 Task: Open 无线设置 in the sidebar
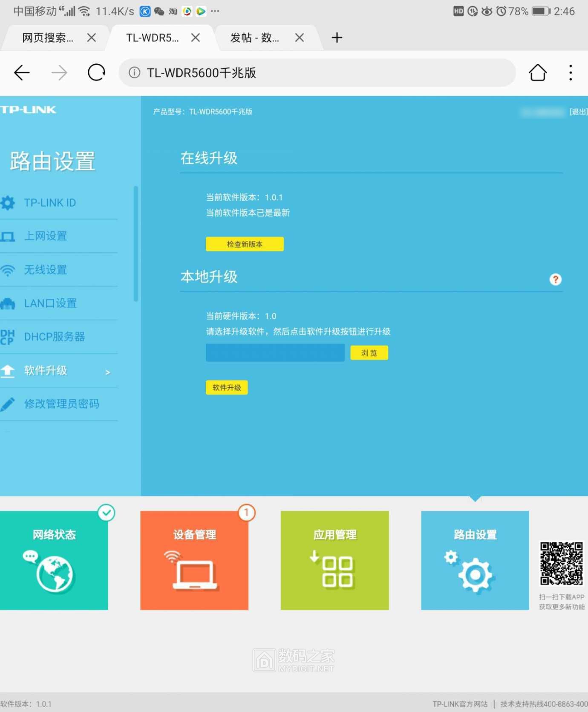(46, 270)
